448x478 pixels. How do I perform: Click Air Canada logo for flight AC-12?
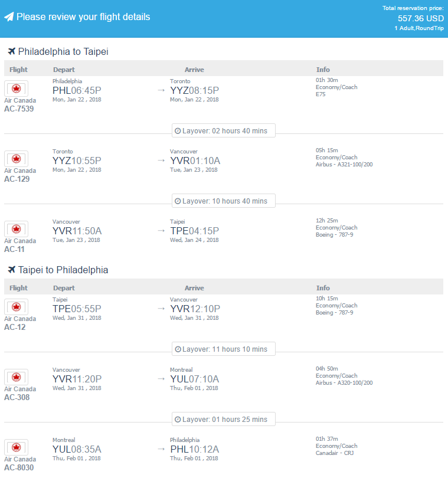pos(16,307)
